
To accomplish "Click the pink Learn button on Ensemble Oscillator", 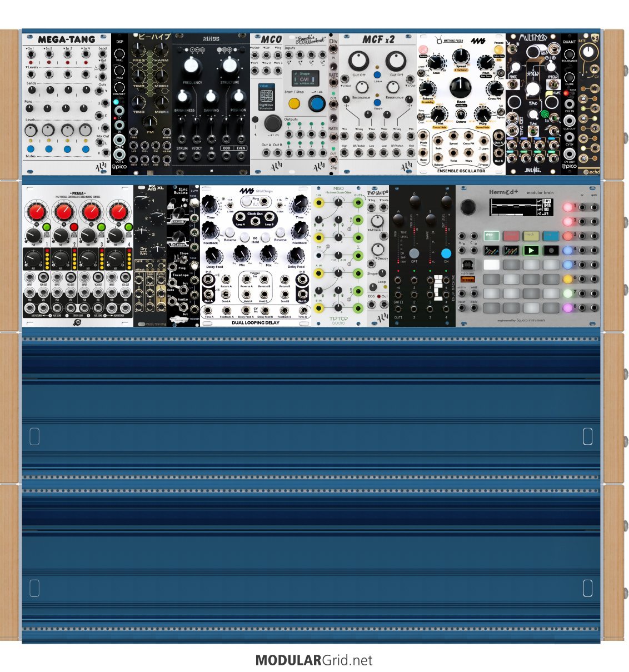I will coord(424,49).
